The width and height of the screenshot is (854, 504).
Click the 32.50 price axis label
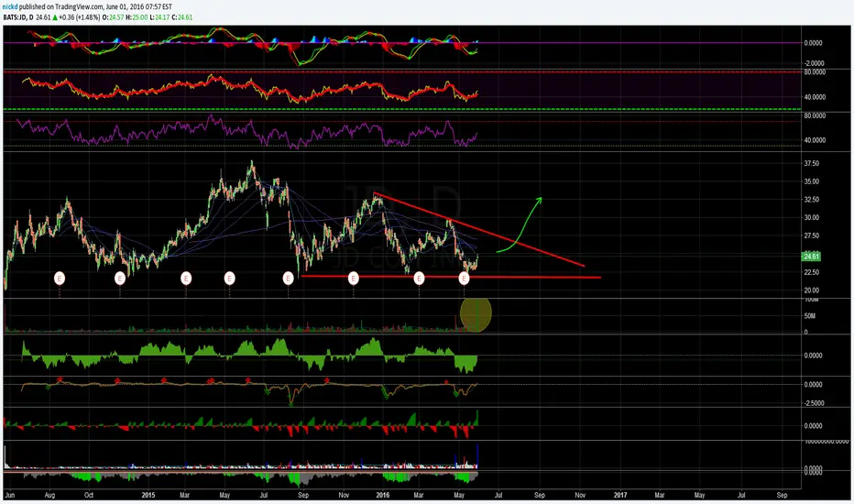(812, 200)
